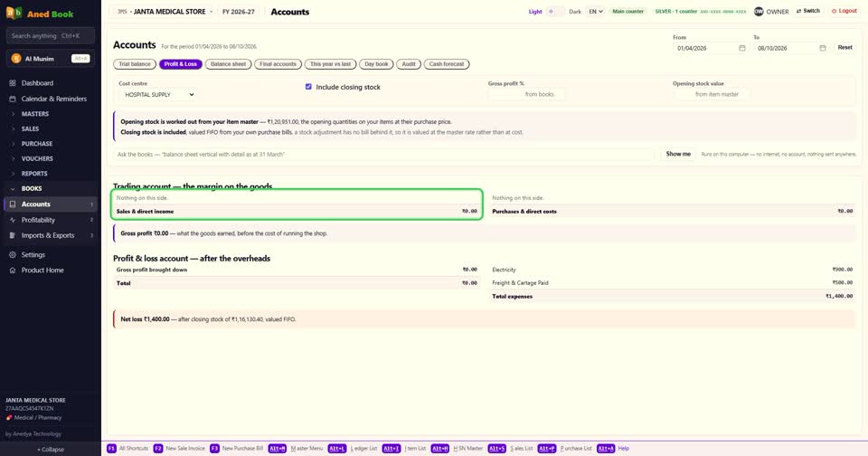Open This year vs last tab
Screen dimensions: 868x456
tap(331, 64)
